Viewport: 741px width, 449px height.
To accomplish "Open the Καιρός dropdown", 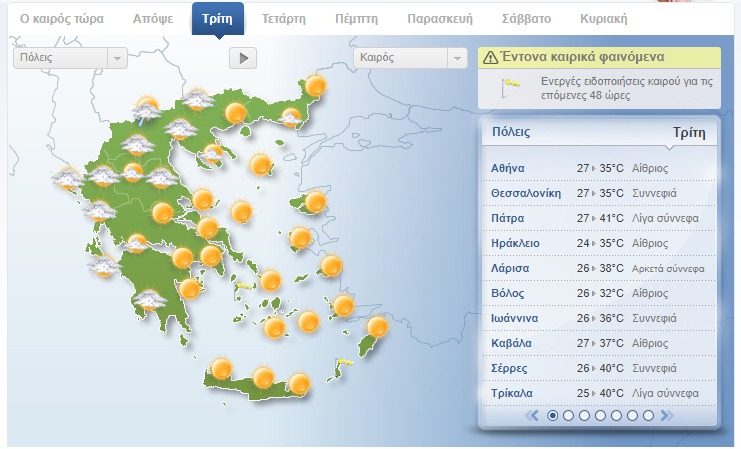I will tap(411, 58).
